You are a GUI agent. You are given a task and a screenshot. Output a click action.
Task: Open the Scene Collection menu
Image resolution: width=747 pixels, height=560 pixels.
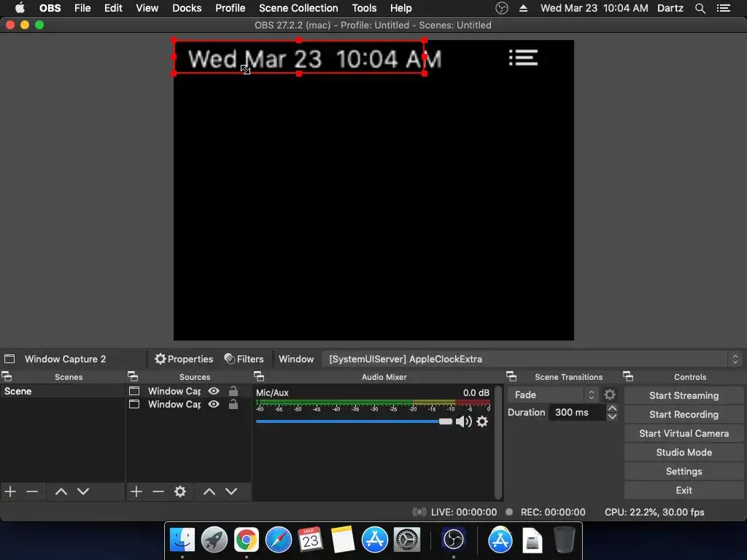[298, 8]
